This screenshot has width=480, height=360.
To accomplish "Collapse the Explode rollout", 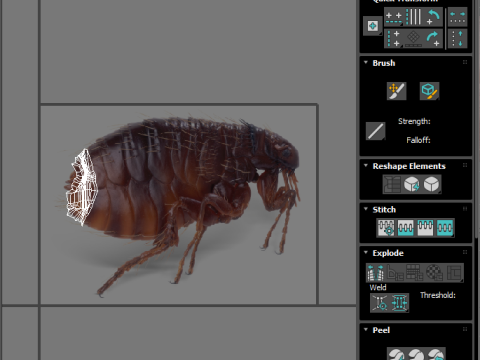I will 366,252.
